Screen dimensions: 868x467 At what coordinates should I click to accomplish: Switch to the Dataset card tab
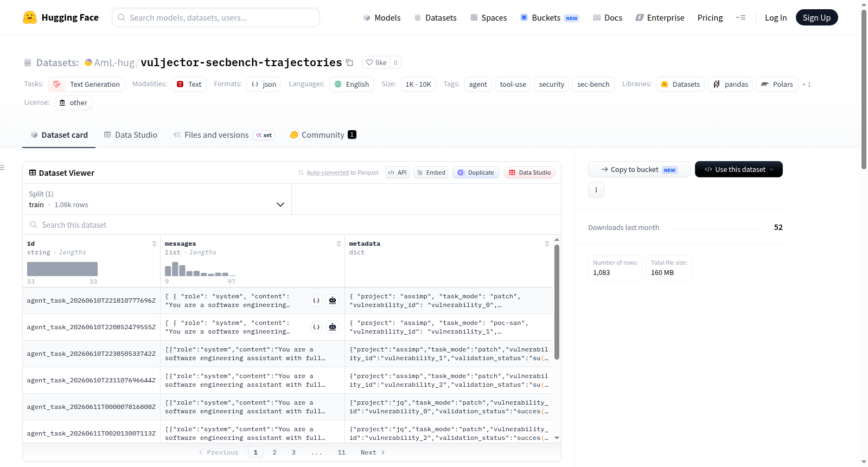click(59, 135)
